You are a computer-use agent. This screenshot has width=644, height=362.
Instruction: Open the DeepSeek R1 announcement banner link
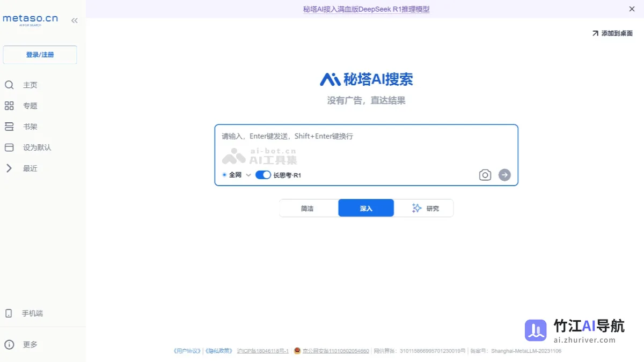[366, 9]
